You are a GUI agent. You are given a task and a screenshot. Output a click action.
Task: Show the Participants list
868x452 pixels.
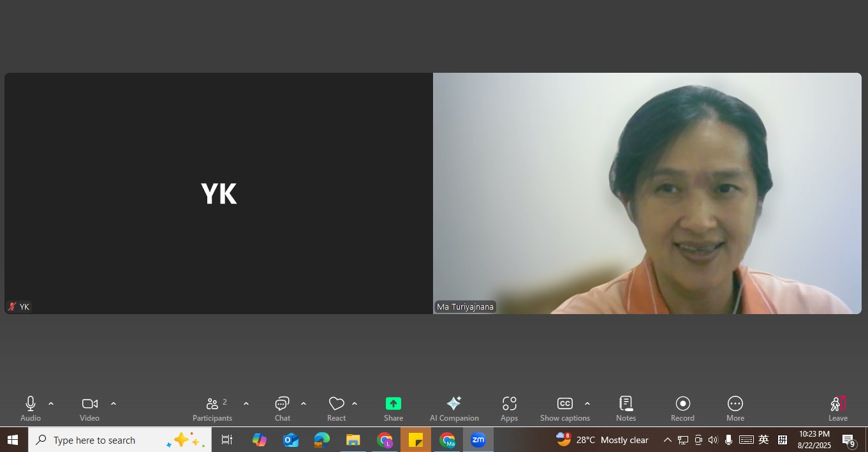point(212,409)
